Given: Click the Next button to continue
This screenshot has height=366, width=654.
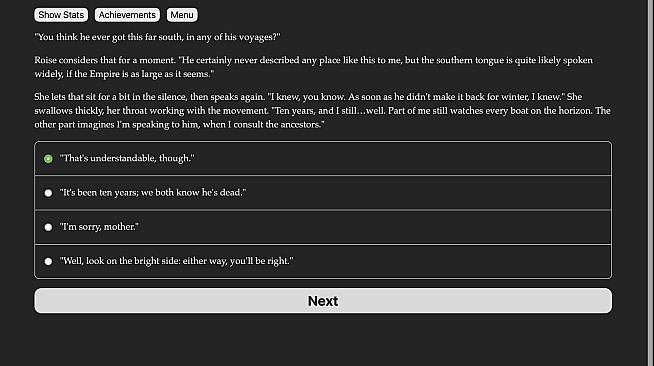Looking at the screenshot, I should tap(323, 301).
